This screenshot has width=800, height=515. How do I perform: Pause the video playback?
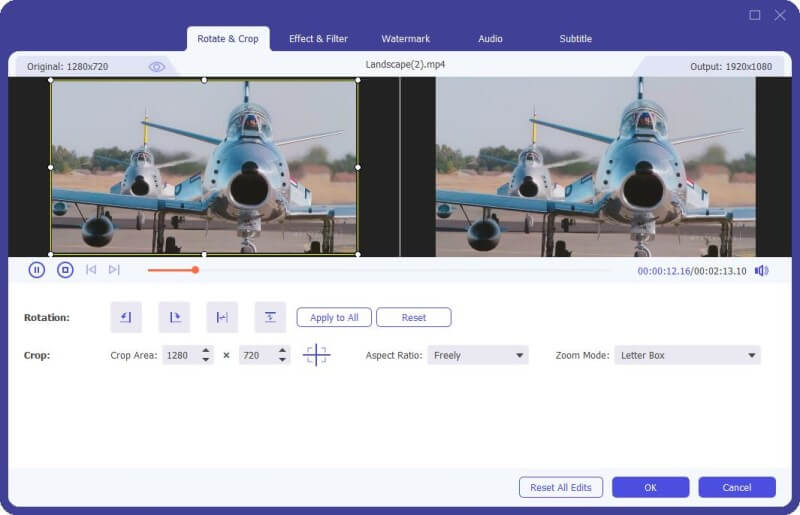(37, 270)
